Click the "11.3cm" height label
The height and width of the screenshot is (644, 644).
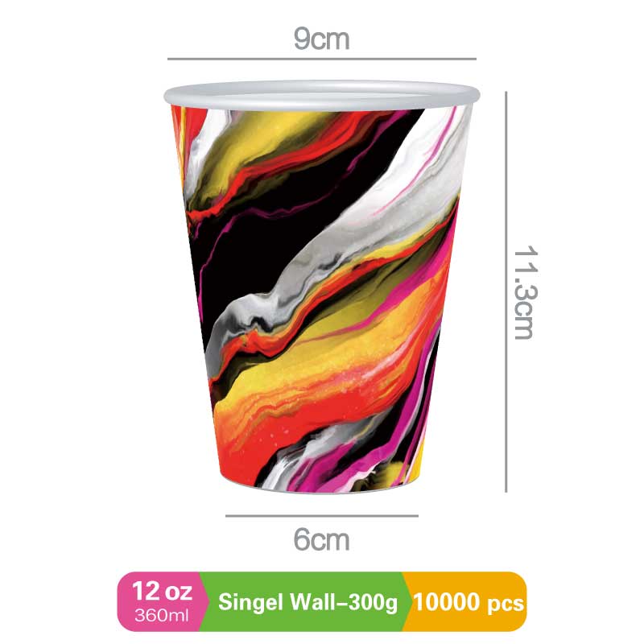(526, 292)
